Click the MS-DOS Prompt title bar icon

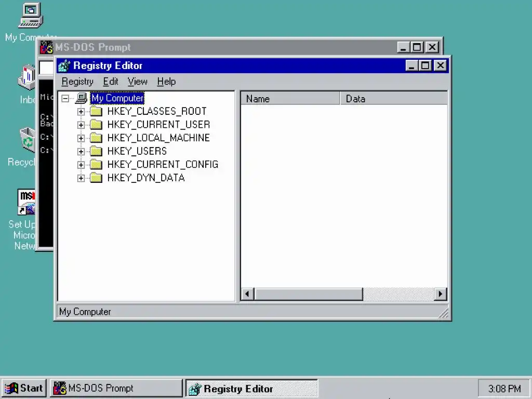click(x=46, y=47)
